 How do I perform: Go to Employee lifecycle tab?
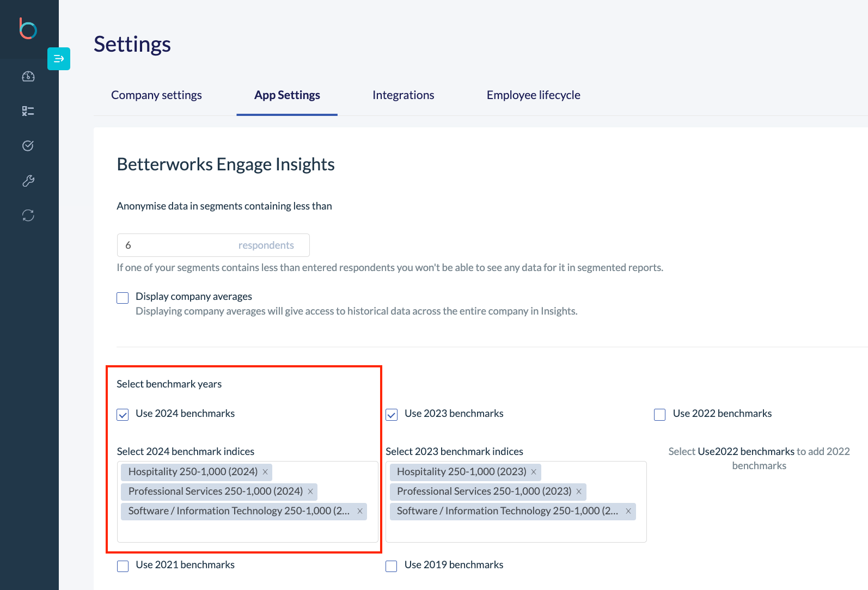point(534,95)
